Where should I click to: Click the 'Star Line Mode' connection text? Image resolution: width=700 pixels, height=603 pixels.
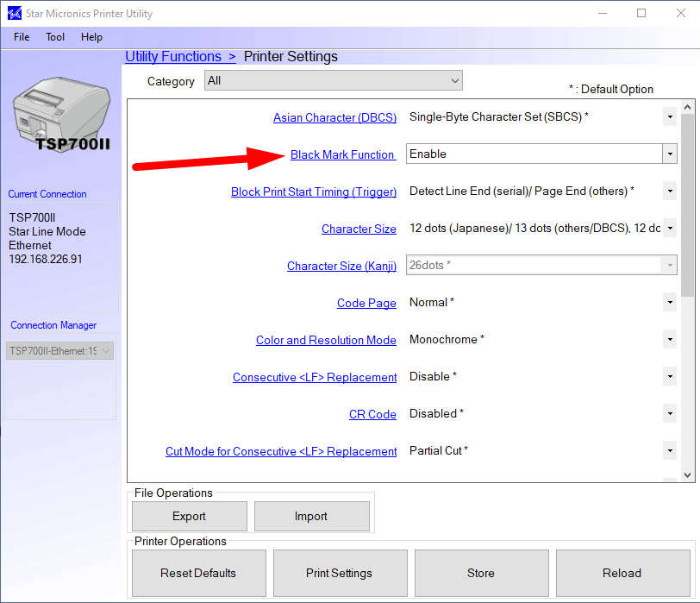click(47, 232)
